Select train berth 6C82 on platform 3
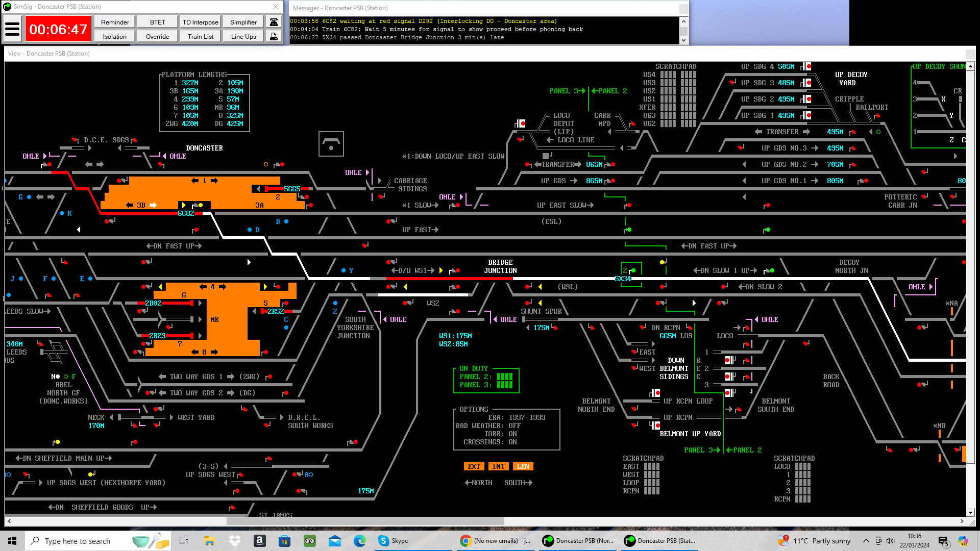The height and width of the screenshot is (551, 980). coord(186,213)
